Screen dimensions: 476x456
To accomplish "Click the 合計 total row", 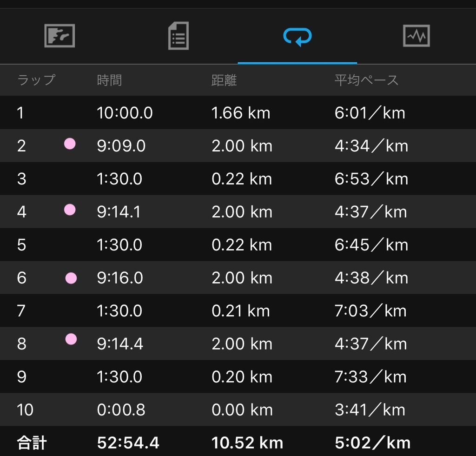I will point(238,441).
